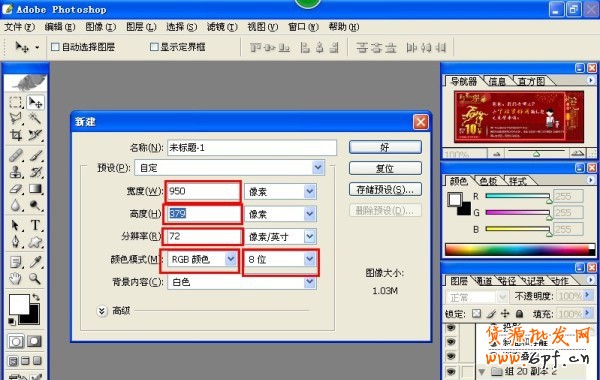The image size is (600, 380).
Task: Open the 滤镜 menu
Action: [x=222, y=27]
